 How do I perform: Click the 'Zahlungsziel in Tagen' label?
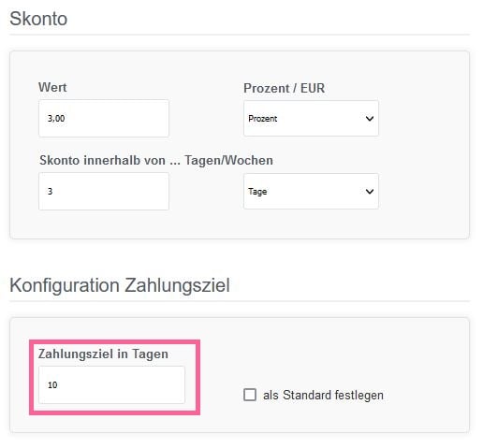pos(103,354)
